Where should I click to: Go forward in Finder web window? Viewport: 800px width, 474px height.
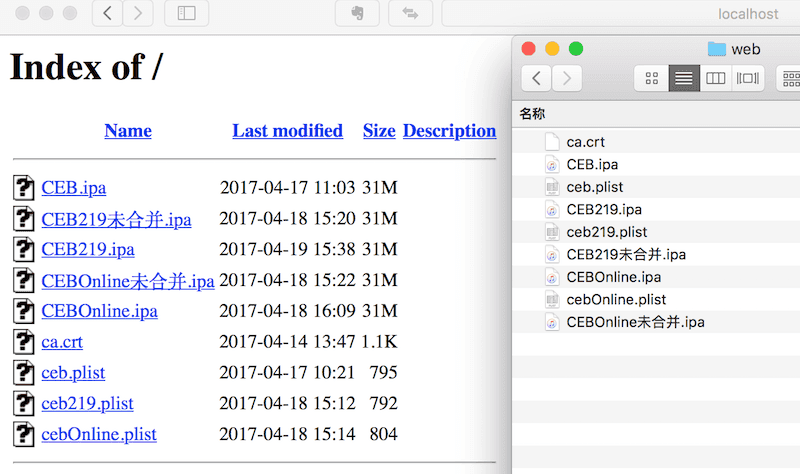tap(566, 78)
